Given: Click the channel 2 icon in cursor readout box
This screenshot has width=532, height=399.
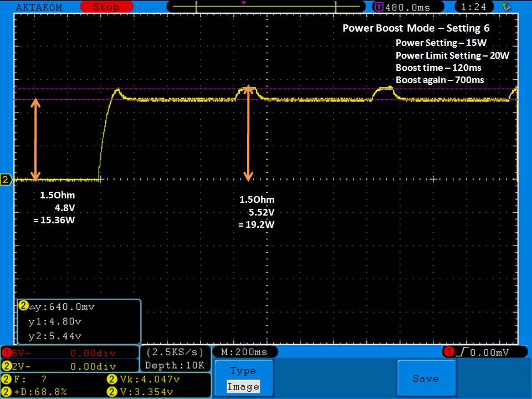Looking at the screenshot, I should [23, 305].
